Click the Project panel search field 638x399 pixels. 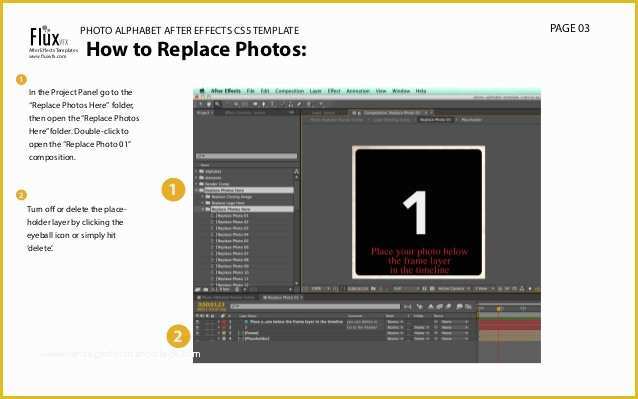246,156
